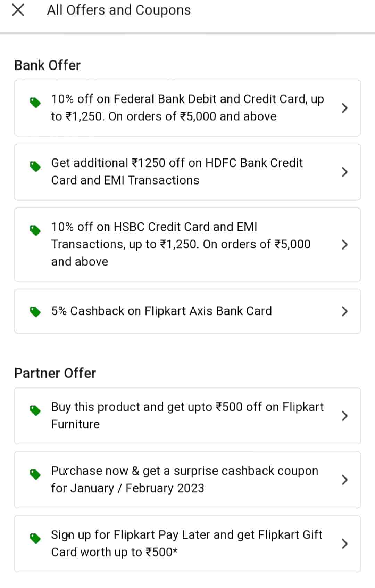Expand Federal Bank offer using its chevron arrow
375x588 pixels.
pos(344,108)
